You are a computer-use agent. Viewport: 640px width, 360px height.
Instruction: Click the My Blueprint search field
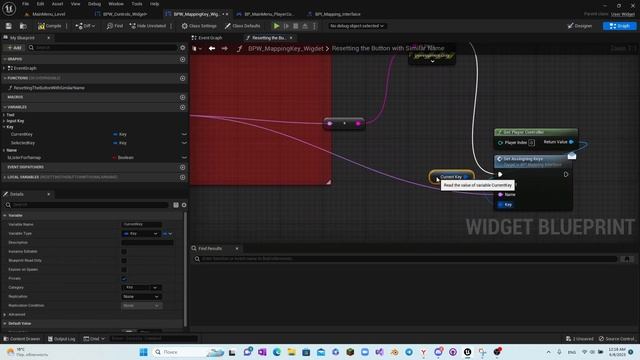pos(103,48)
